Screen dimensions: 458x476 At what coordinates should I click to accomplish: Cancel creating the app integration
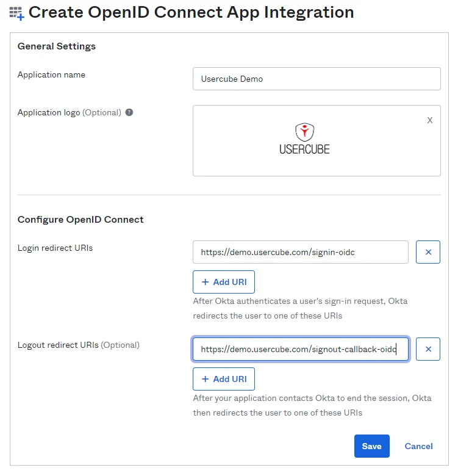tap(418, 446)
